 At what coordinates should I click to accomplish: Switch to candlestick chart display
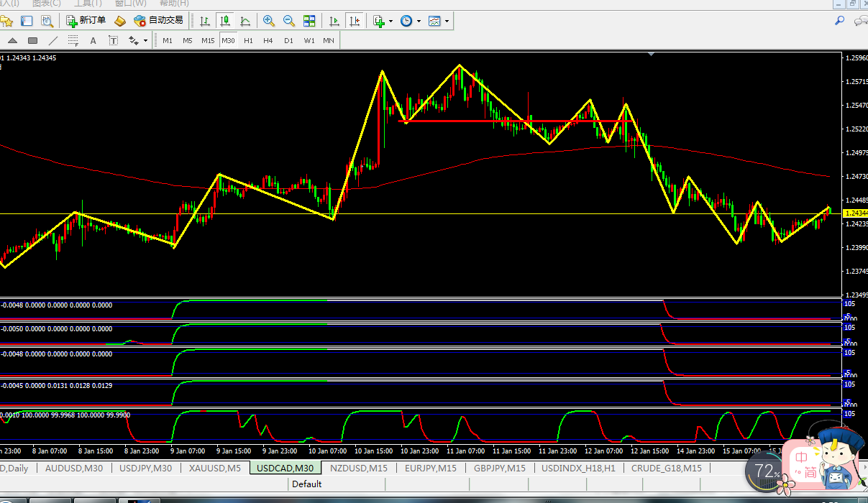click(x=225, y=21)
